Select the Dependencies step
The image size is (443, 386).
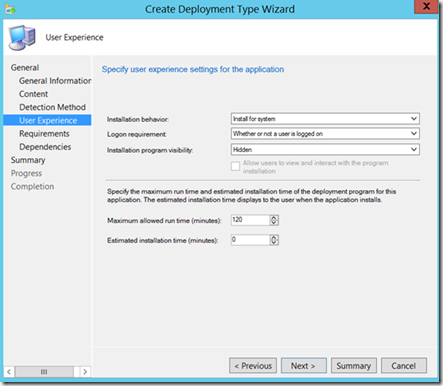click(x=45, y=147)
